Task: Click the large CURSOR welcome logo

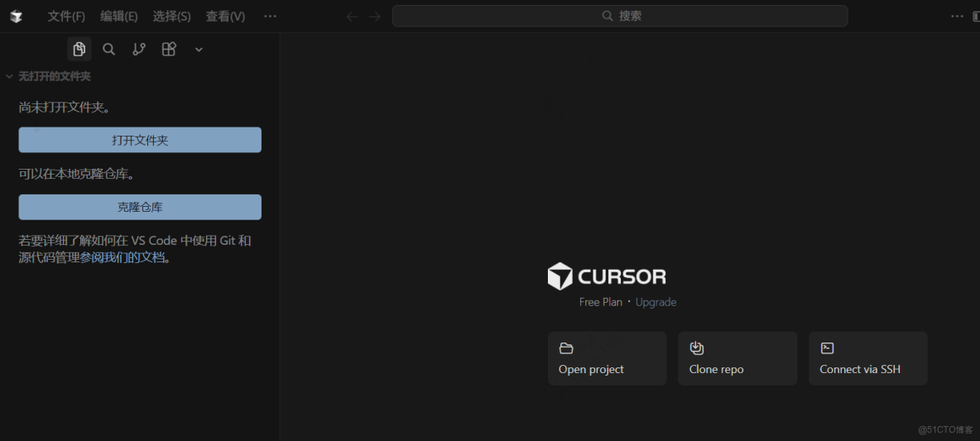Action: (607, 276)
